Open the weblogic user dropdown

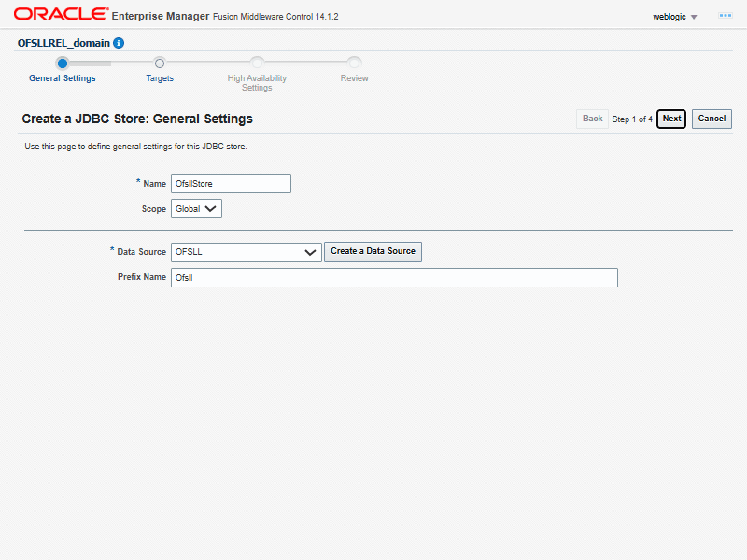click(674, 17)
